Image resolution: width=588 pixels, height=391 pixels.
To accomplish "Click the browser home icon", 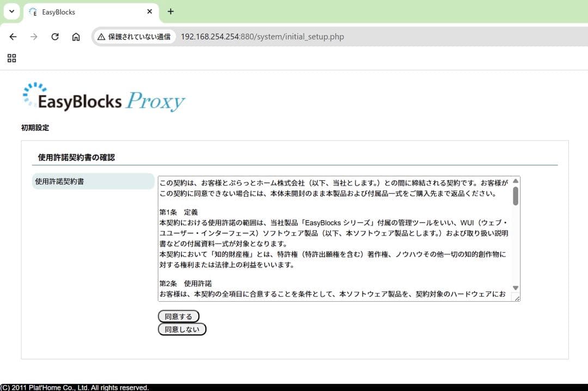I will point(76,36).
